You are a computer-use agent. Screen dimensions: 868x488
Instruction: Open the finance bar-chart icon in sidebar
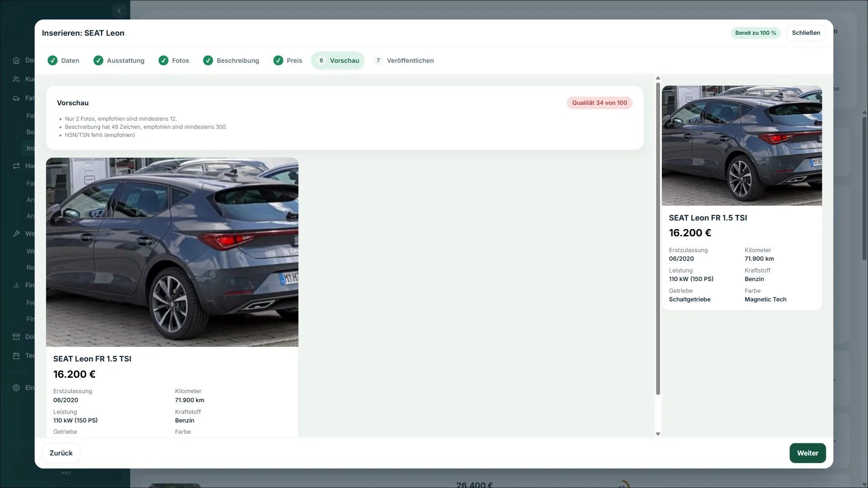(16, 285)
